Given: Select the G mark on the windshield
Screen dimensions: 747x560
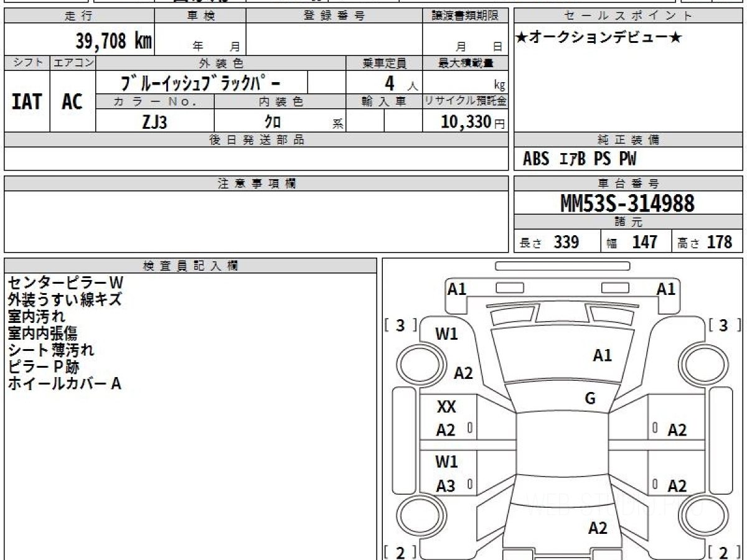Looking at the screenshot, I should click(x=590, y=399).
